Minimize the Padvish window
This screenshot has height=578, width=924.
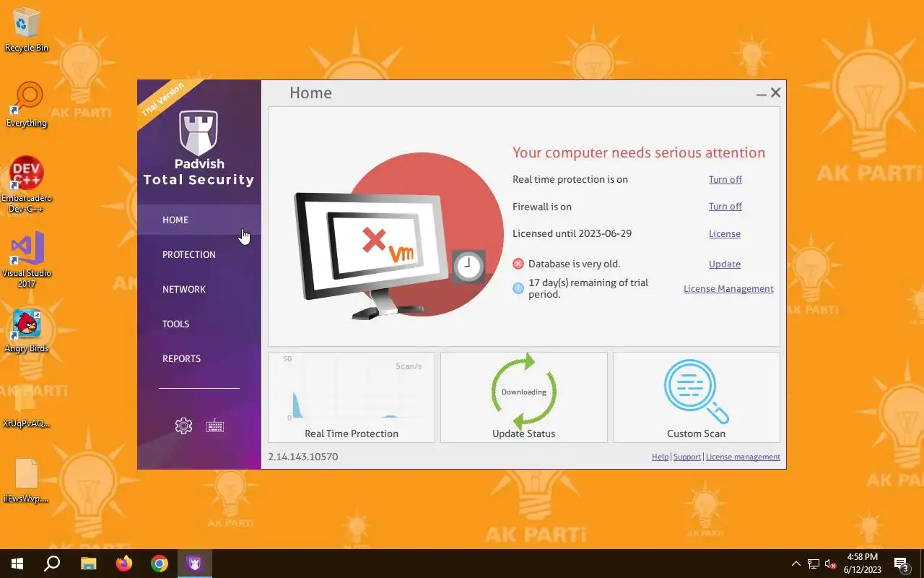click(762, 93)
